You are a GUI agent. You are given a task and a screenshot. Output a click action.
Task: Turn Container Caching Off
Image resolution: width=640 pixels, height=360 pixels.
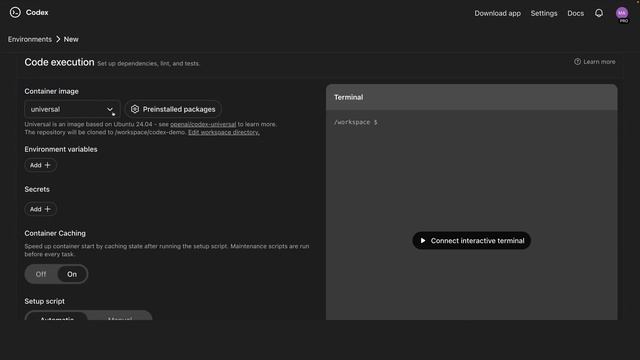point(41,274)
